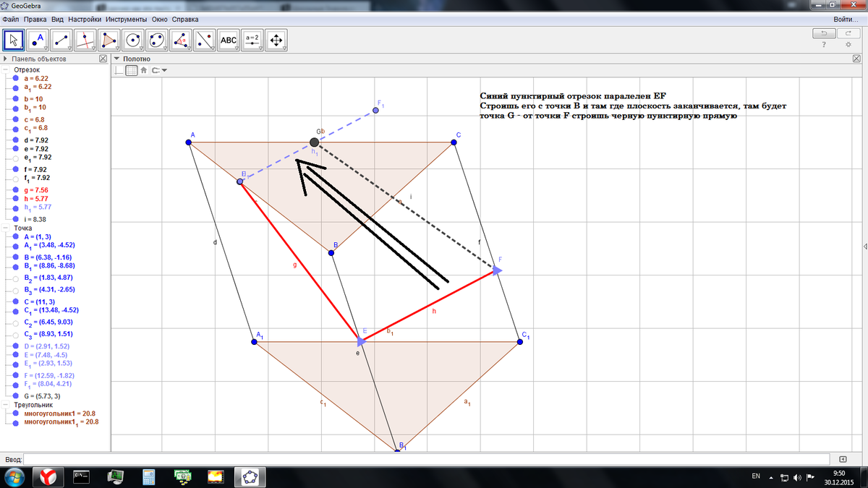Select point F on the canvas
This screenshot has width=868, height=488.
click(498, 270)
